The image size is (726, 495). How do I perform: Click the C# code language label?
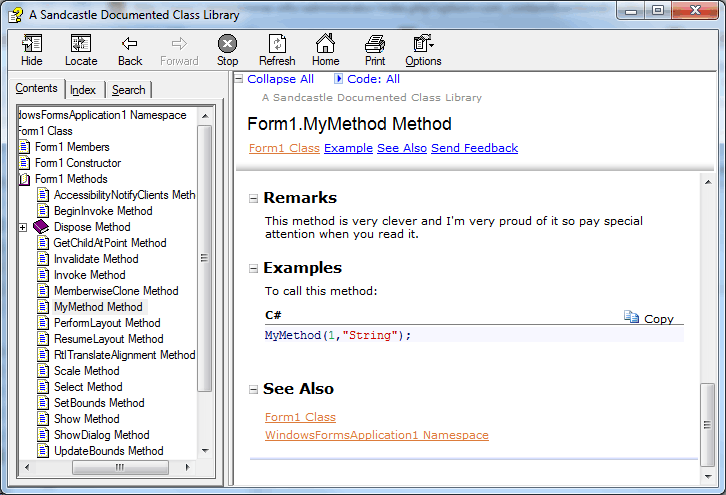click(x=273, y=315)
